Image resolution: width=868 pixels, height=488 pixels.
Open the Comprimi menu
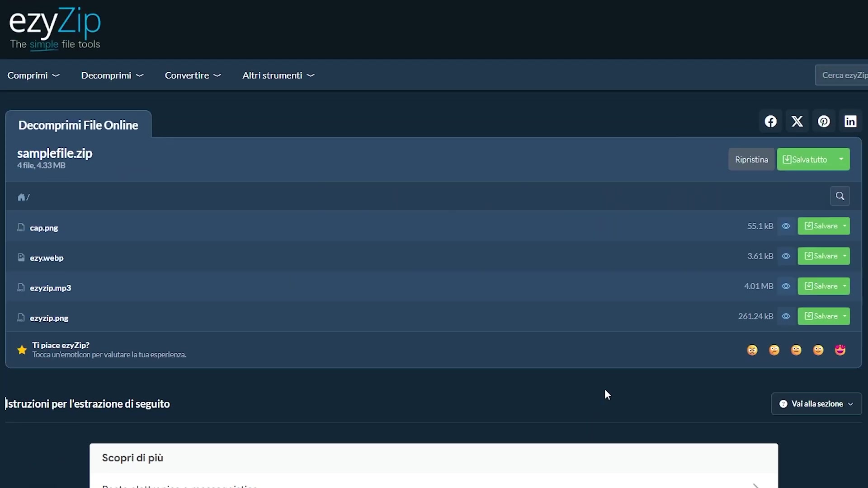(x=33, y=75)
